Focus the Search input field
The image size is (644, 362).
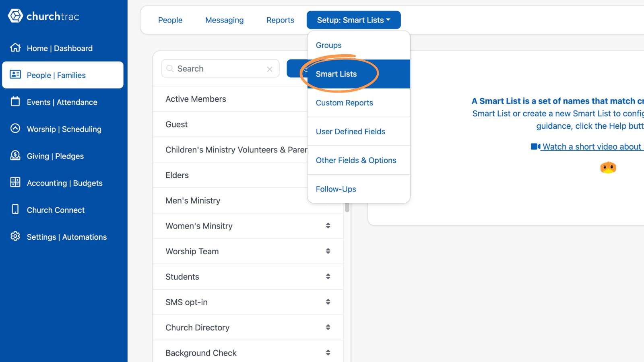(x=220, y=69)
